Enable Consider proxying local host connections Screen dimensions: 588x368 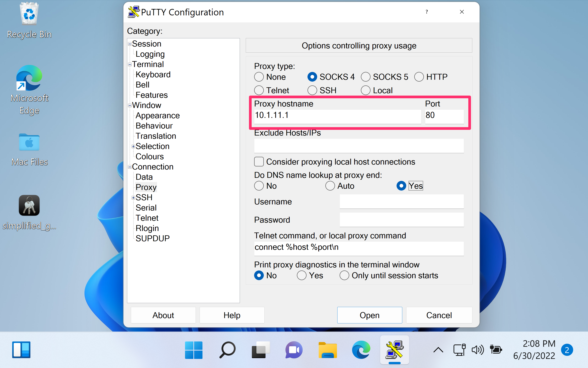pos(259,162)
